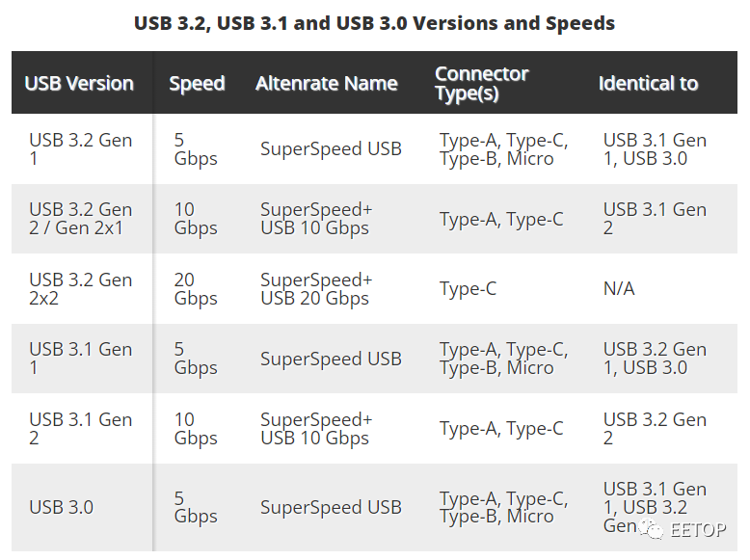
Task: Click the USB 3.0 version cell
Action: 62,507
